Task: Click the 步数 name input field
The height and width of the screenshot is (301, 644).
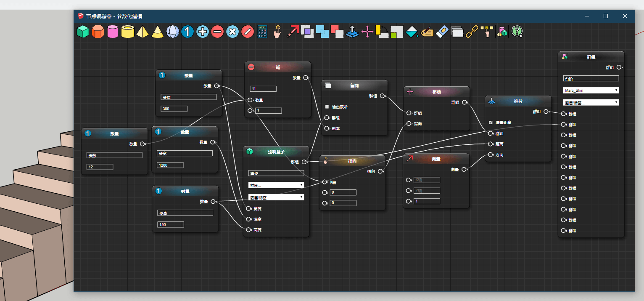Action: (114, 155)
